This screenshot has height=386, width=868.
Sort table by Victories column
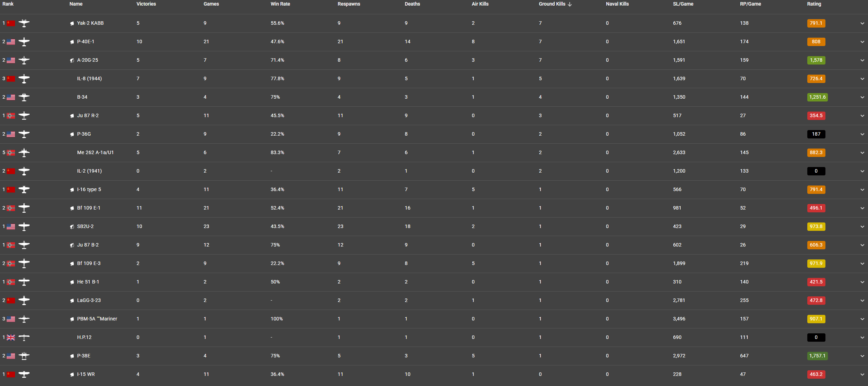point(146,4)
